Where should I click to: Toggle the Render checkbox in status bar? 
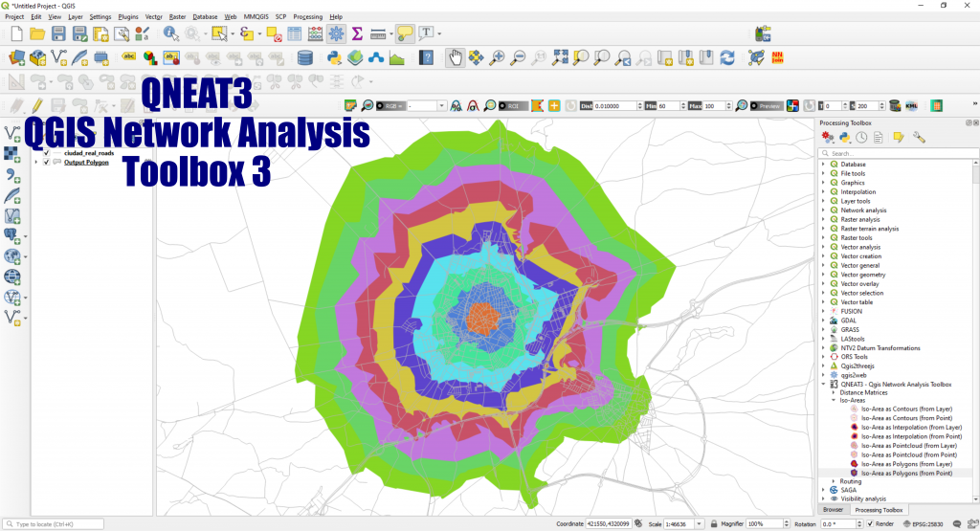(x=870, y=524)
